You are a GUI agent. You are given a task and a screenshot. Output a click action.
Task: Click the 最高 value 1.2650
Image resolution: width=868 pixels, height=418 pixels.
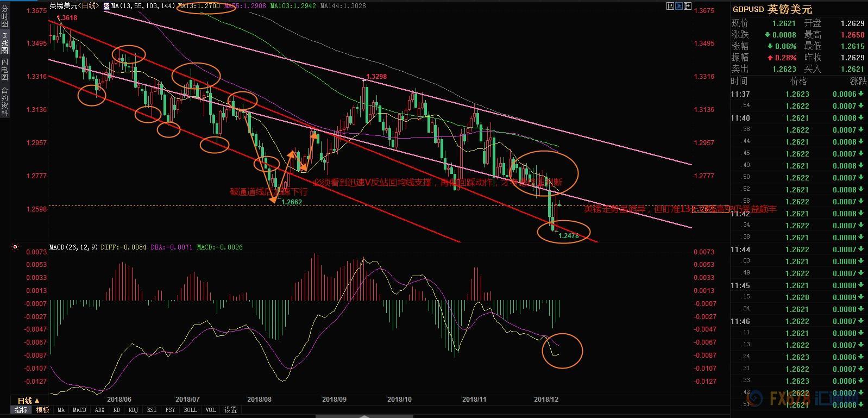852,35
